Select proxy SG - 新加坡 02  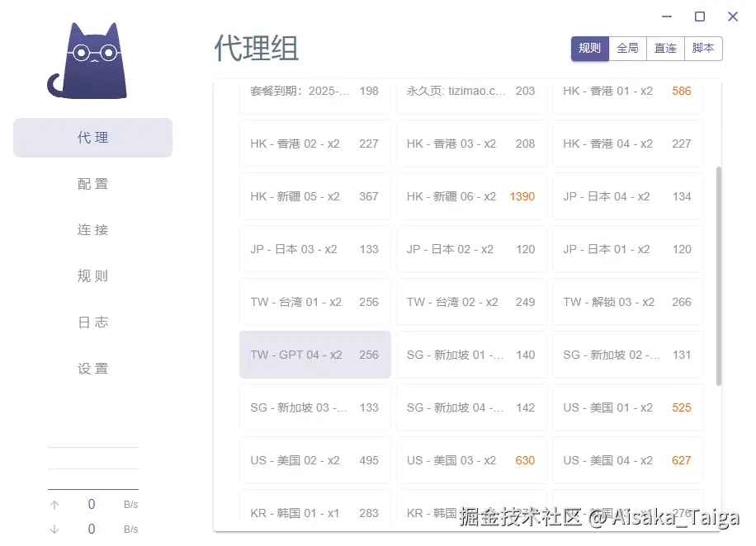(628, 355)
